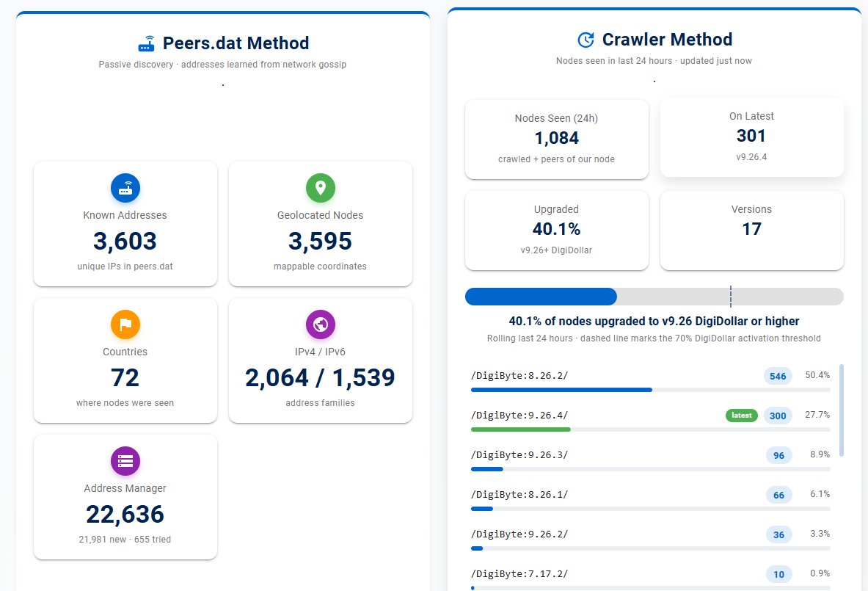This screenshot has height=591, width=868.
Task: Click the /DigiByte:9.26.3/ version row
Action: [x=650, y=461]
